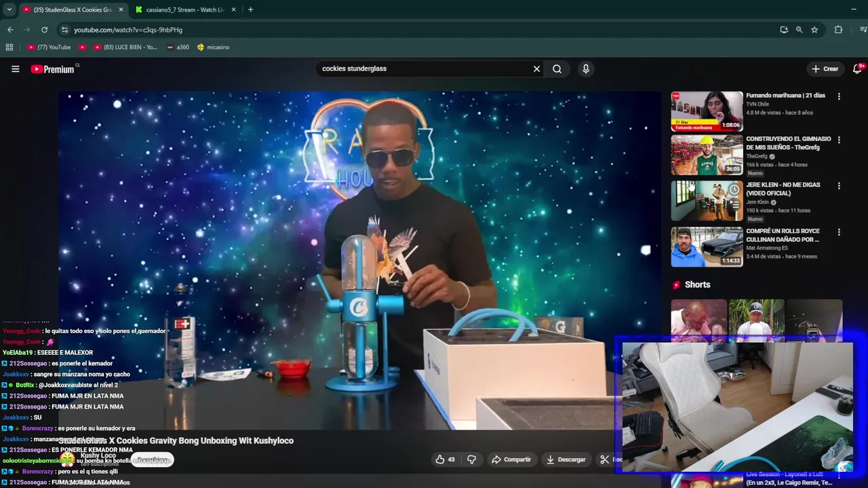Viewport: 868px width, 488px height.
Task: Open Fumando marihuana 21 días video thumbnail
Action: (x=707, y=111)
